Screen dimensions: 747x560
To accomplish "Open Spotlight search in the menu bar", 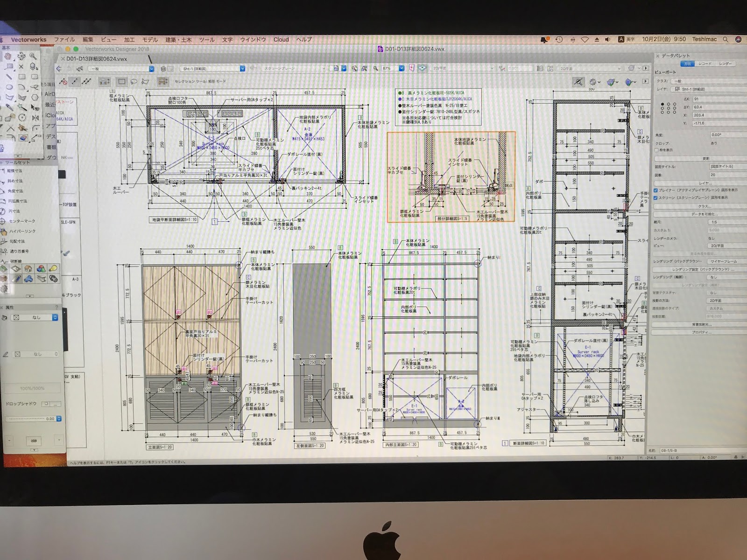I will click(x=726, y=39).
